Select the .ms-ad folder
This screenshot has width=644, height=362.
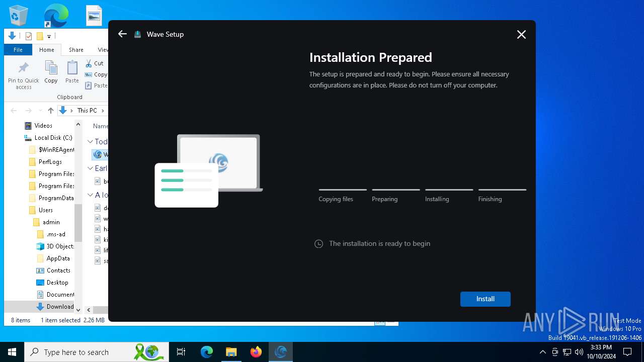(x=51, y=234)
